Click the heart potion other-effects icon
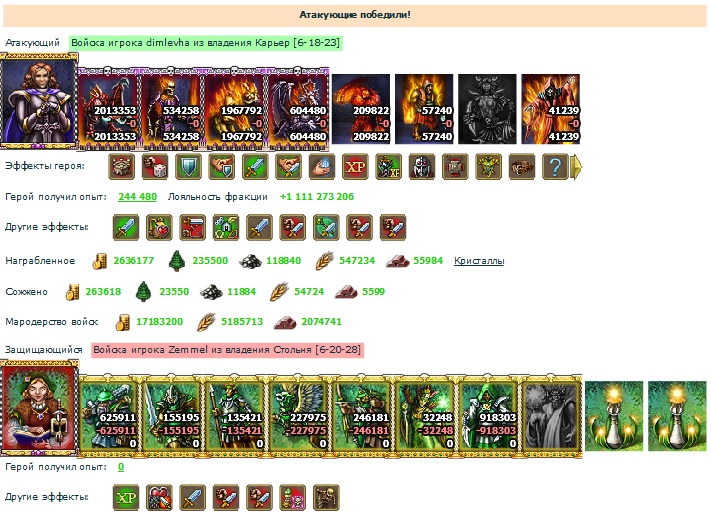Screen dimensions: 711x516 [x=159, y=227]
